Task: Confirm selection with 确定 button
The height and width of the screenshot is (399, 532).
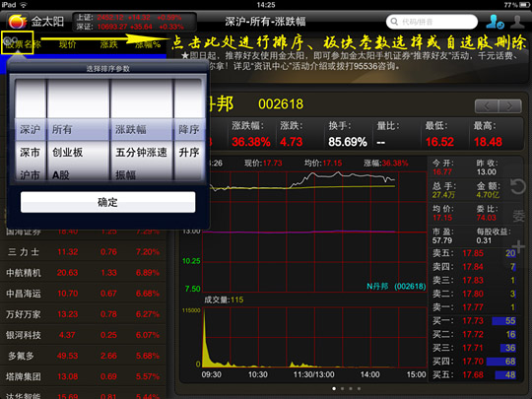Action: click(x=108, y=202)
